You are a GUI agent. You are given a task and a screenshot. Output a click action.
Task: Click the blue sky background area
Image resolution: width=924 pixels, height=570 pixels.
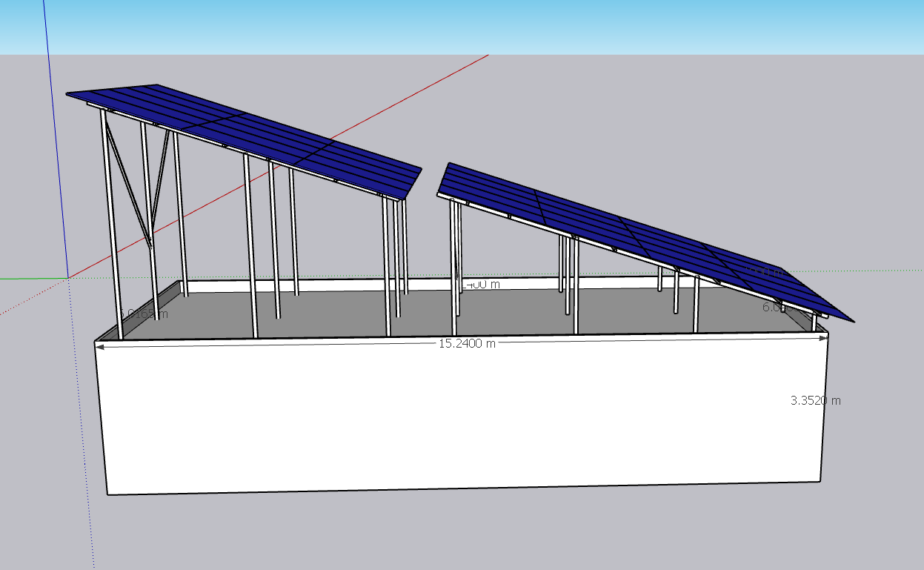point(462,27)
